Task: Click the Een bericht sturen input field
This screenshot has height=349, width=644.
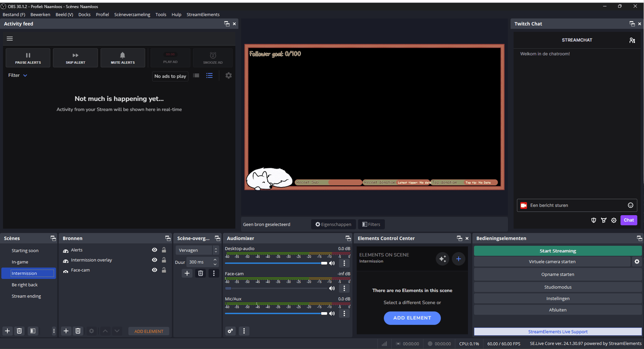Action: coord(577,205)
